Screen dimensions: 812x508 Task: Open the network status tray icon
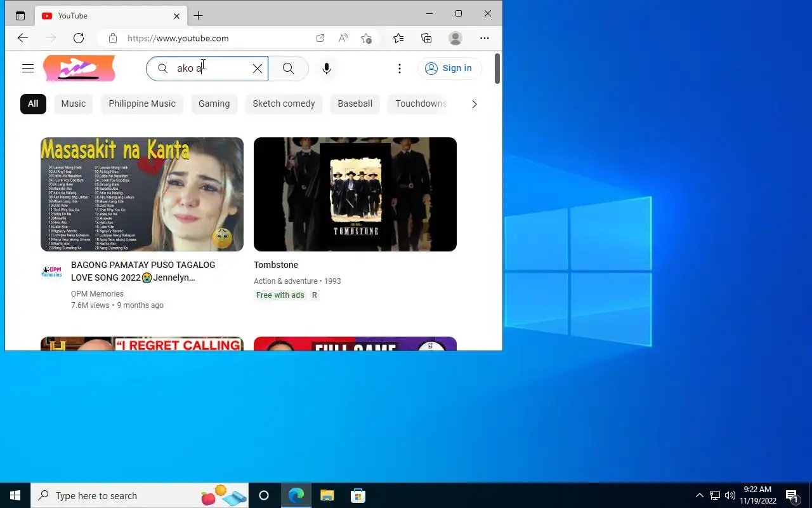click(715, 495)
